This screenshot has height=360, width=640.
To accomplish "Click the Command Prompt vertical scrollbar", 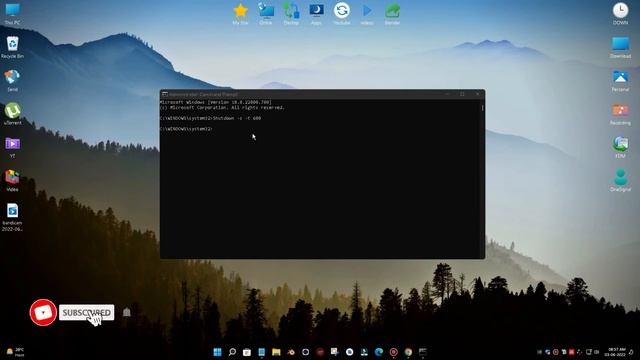I will (482, 178).
